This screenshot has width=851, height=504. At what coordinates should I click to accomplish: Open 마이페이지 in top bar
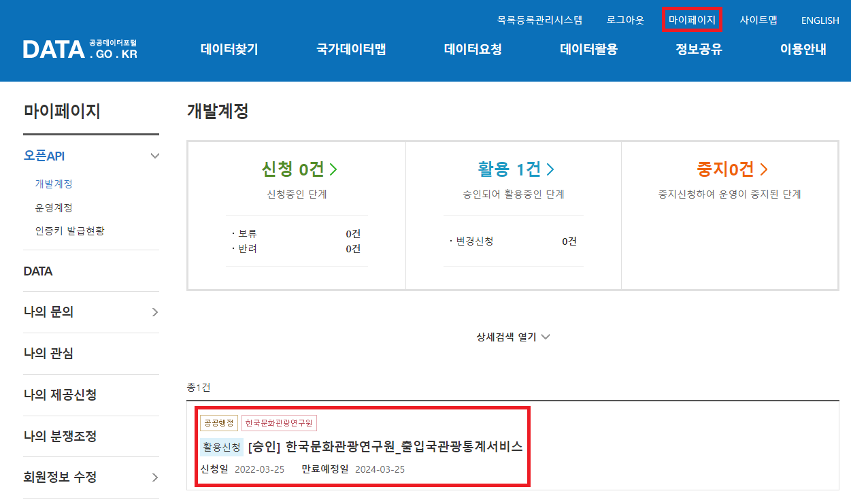(692, 20)
